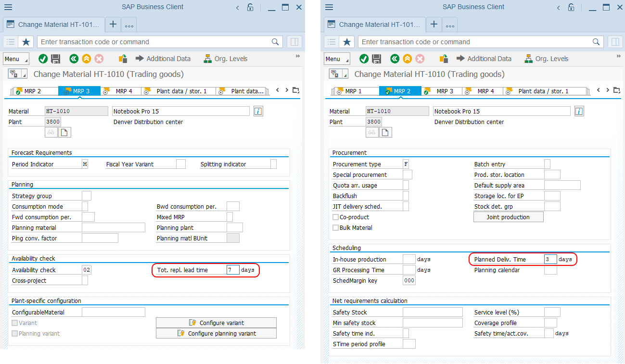Image resolution: width=625 pixels, height=364 pixels.
Task: Open navigation list icon in left window
Action: [x=11, y=42]
